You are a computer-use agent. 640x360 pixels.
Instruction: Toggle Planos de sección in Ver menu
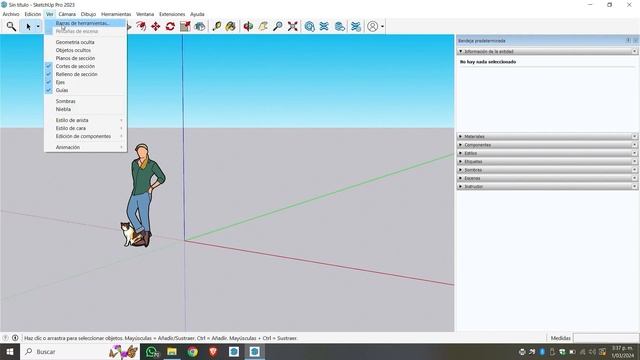pyautogui.click(x=85, y=58)
